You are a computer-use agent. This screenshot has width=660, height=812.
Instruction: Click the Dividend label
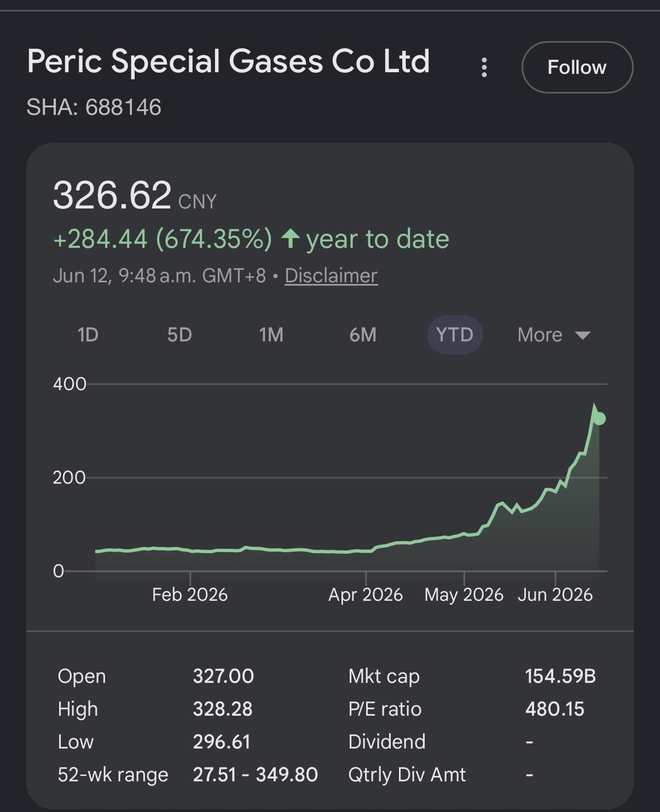pyautogui.click(x=387, y=742)
